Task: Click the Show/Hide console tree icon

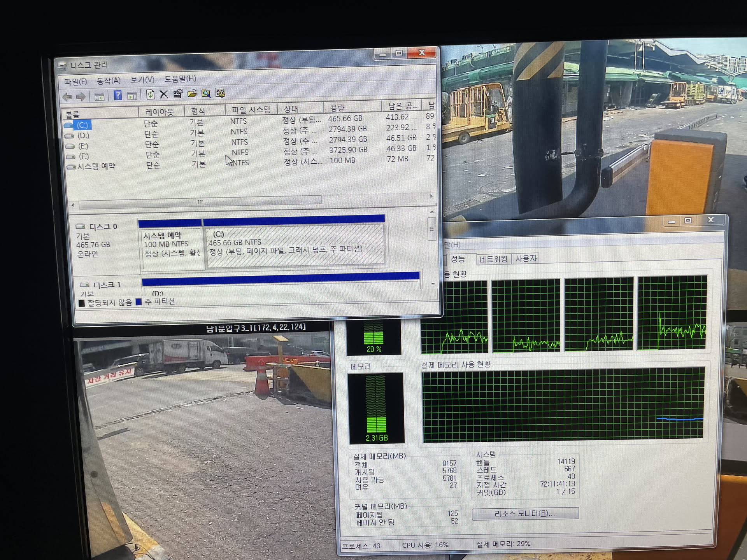Action: coord(100,96)
